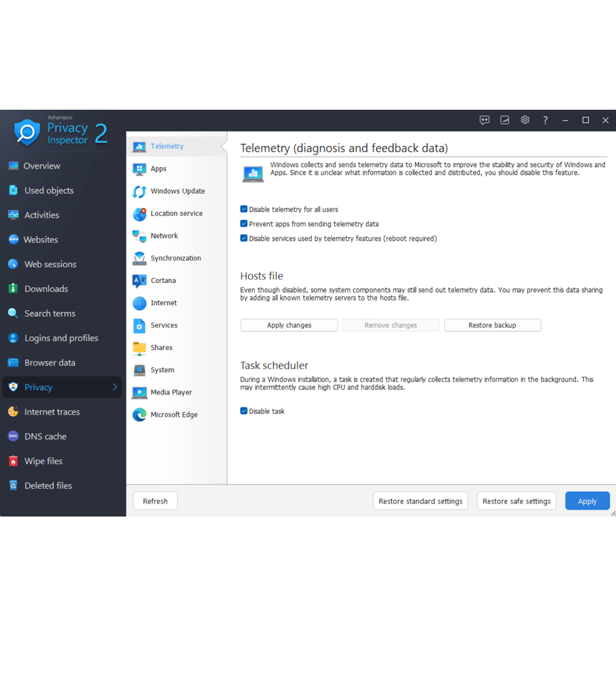
Task: Open the Internet traces sidebar item
Action: click(x=52, y=412)
